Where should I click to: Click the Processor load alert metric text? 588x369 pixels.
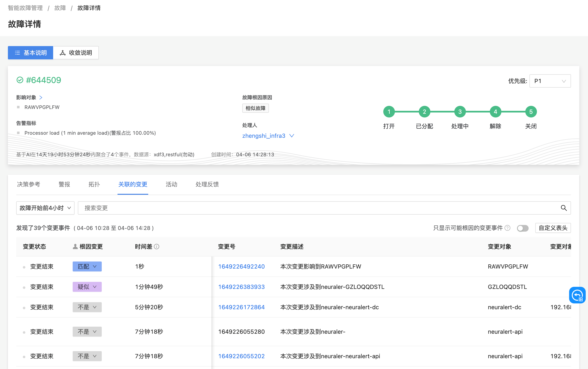[90, 133]
